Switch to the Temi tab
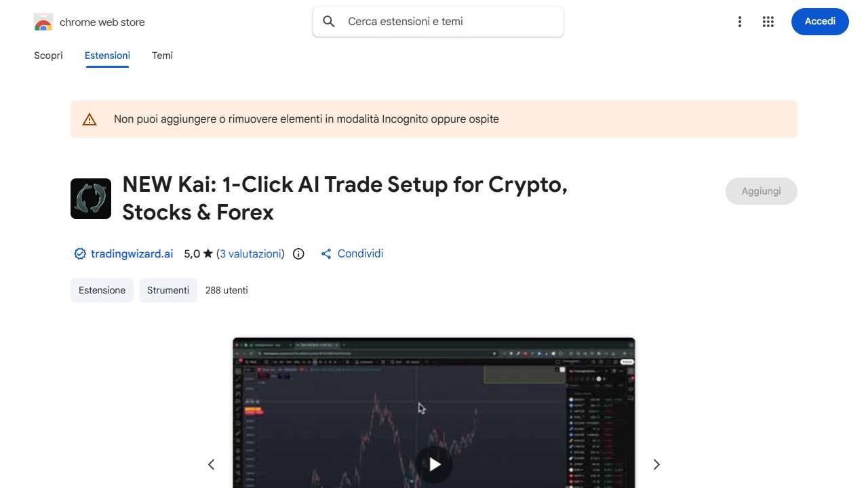868x488 pixels. coord(162,56)
